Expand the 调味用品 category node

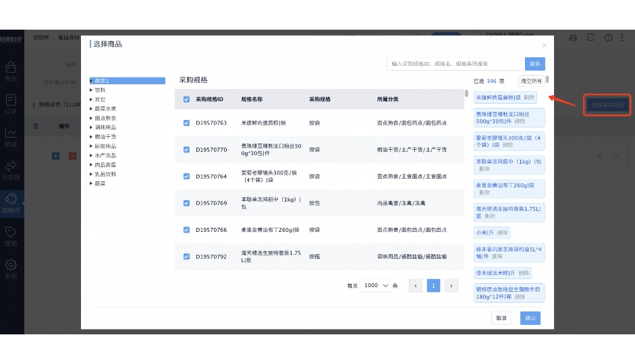coord(91,127)
